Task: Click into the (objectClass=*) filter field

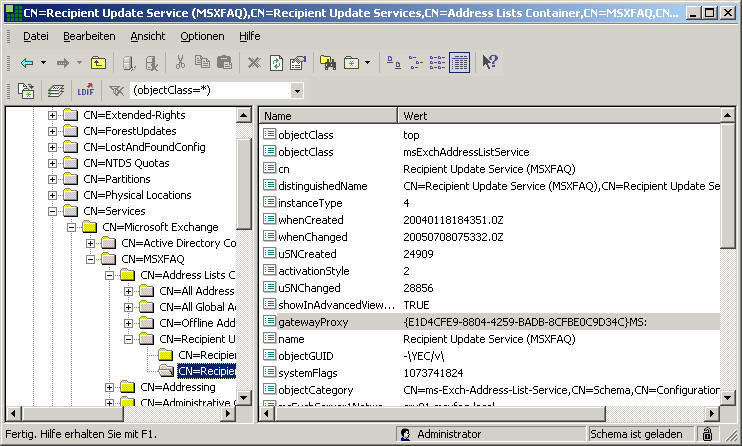Action: (x=211, y=90)
